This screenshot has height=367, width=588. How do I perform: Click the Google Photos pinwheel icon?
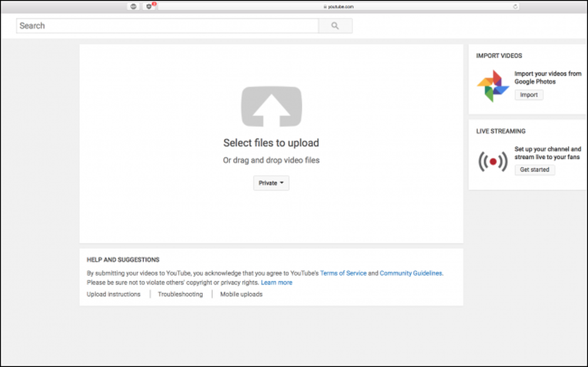point(493,86)
